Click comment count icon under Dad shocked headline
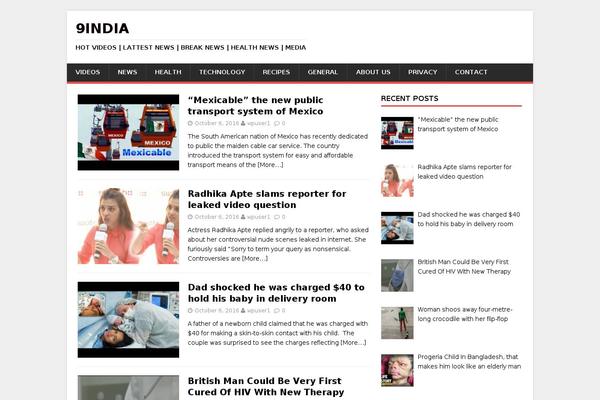 (x=277, y=310)
